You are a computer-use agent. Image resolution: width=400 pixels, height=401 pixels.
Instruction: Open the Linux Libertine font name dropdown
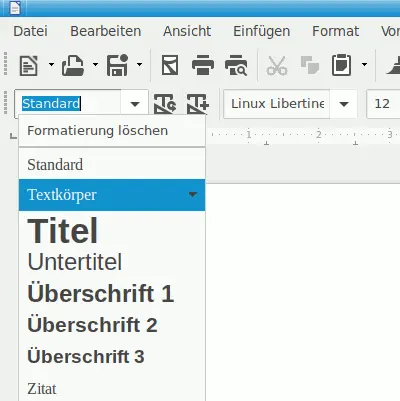(x=344, y=104)
